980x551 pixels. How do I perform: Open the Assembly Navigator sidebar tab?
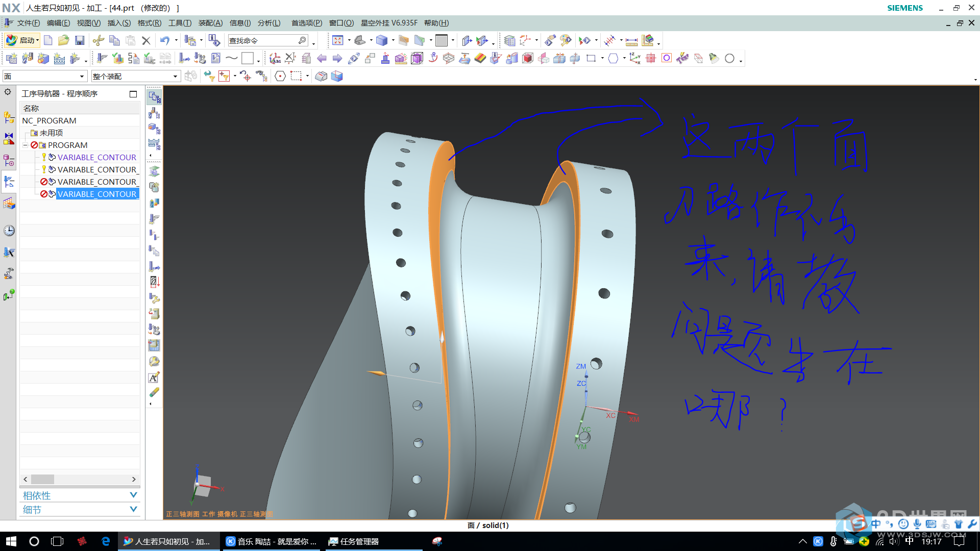tap(9, 117)
